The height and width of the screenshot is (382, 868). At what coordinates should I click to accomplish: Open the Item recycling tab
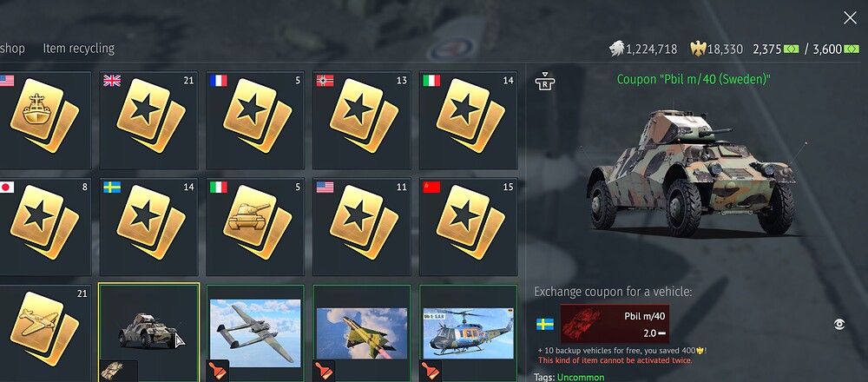coord(79,49)
